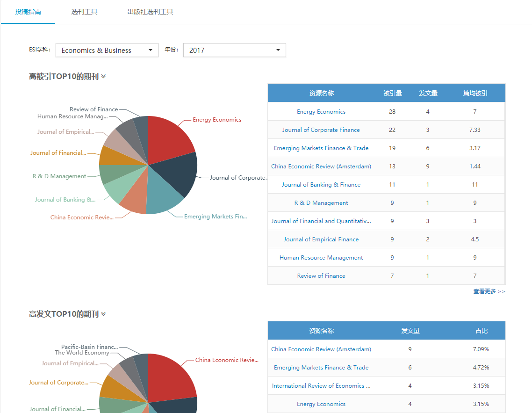
Task: Click the 查看更多 >> link
Action: [489, 291]
